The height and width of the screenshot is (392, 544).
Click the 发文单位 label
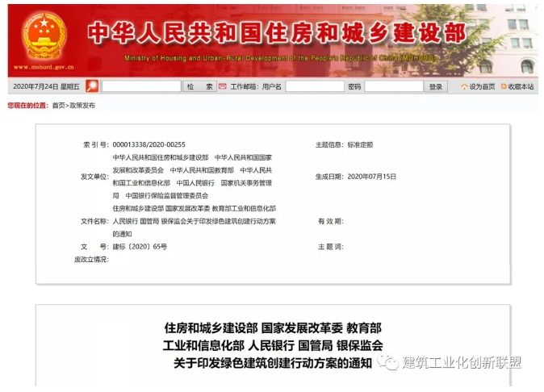point(94,177)
